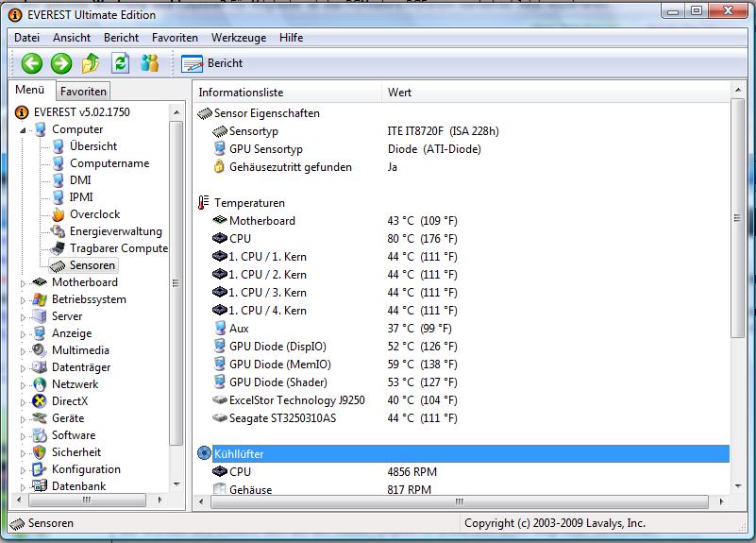Click the GPU Diode (MemIO) monitor icon
756x543 pixels.
[220, 364]
